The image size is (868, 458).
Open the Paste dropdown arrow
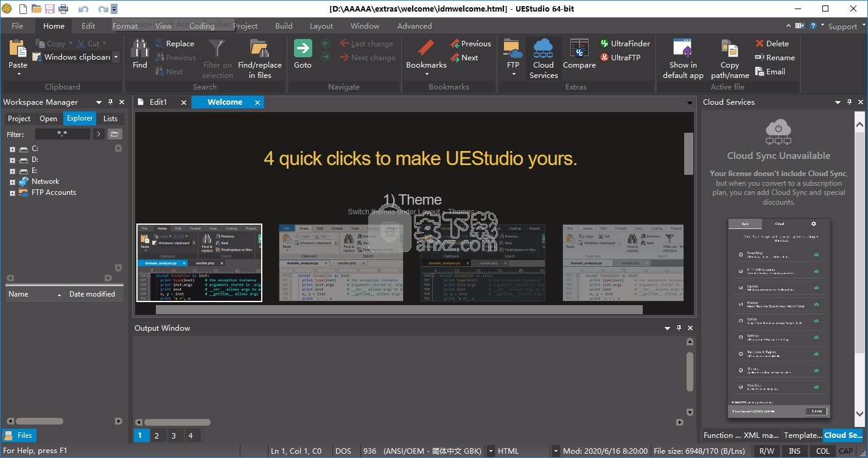[18, 74]
